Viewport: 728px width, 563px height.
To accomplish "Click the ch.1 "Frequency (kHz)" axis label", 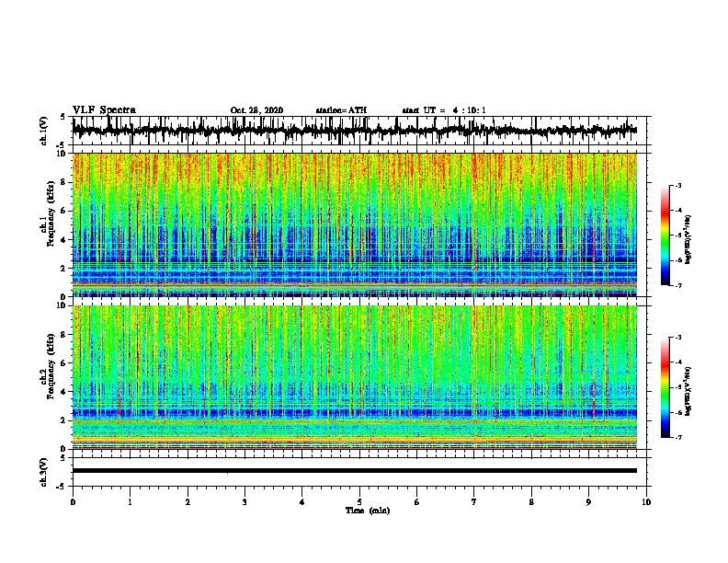I will point(51,213).
